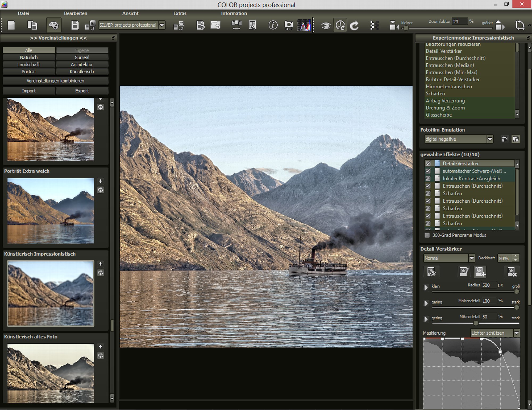Open the Extras menu

pos(180,13)
